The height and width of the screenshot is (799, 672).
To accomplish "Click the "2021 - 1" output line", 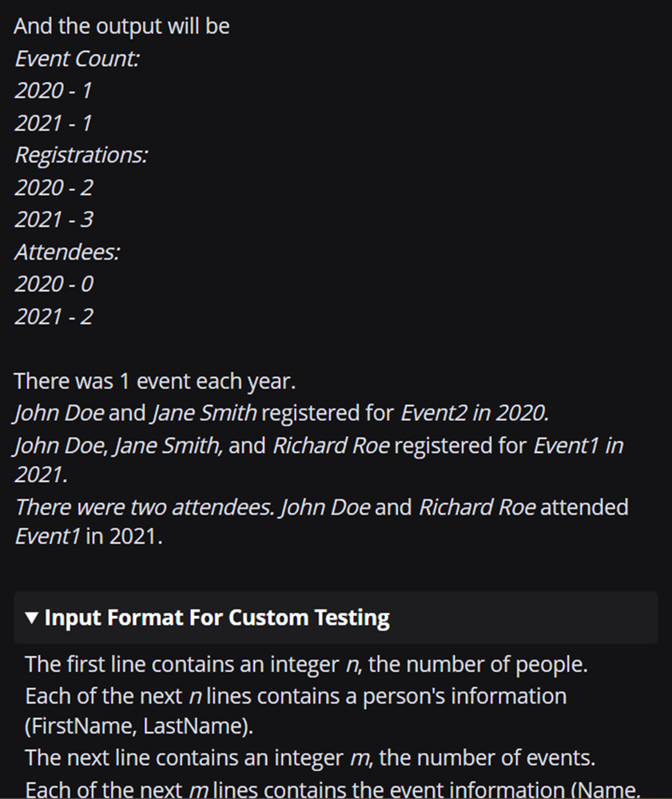I will pos(53,123).
